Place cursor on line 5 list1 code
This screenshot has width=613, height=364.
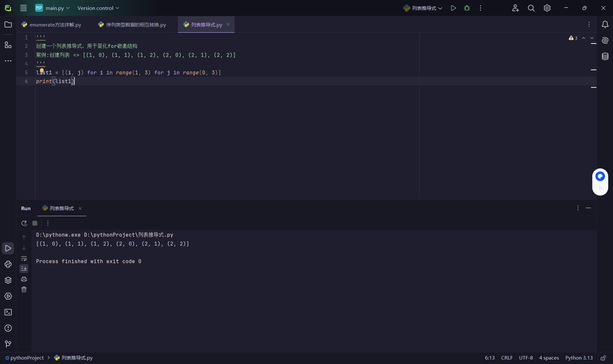pyautogui.click(x=128, y=72)
